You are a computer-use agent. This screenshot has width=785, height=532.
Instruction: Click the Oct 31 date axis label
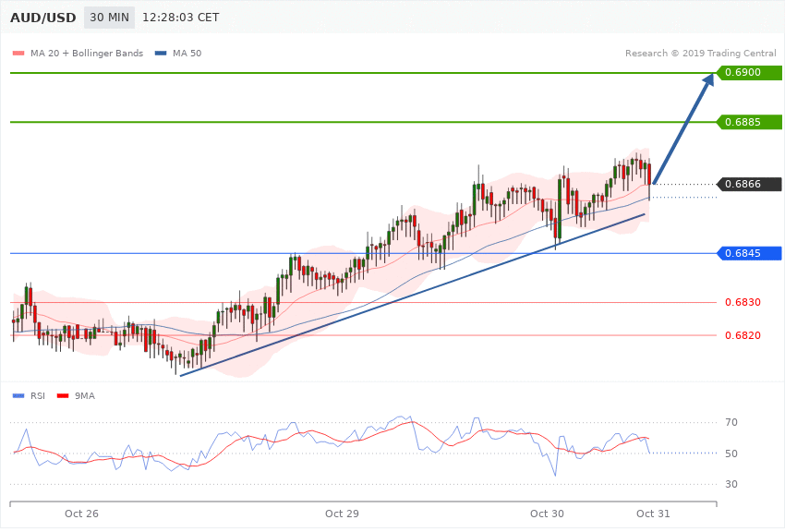click(653, 514)
